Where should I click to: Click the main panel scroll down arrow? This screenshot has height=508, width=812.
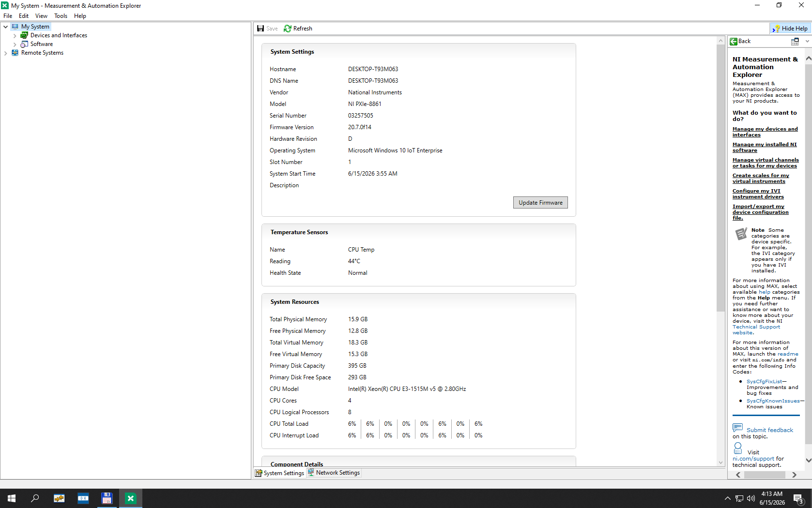pos(720,463)
